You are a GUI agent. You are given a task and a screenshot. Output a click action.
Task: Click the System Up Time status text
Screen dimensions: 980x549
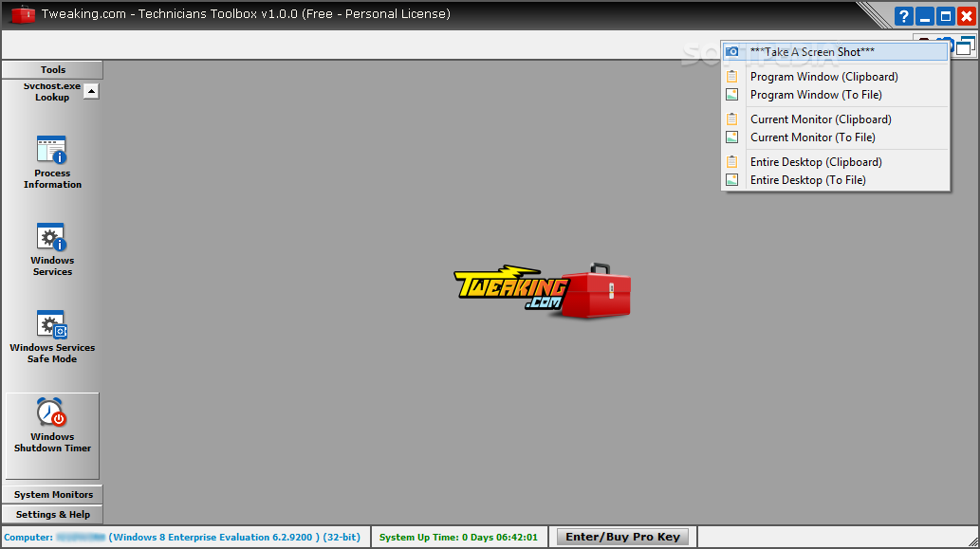[458, 537]
